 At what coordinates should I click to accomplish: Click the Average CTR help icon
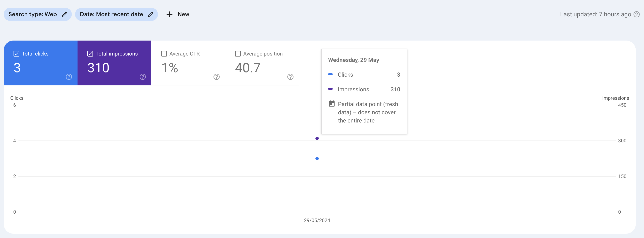tap(216, 77)
